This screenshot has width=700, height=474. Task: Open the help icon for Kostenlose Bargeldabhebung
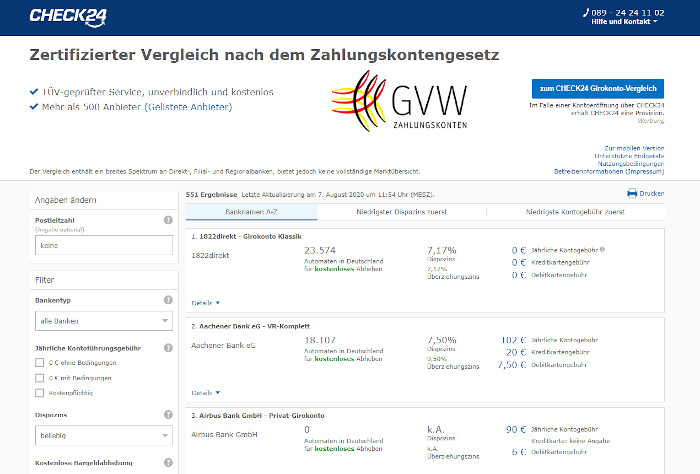[168, 463]
